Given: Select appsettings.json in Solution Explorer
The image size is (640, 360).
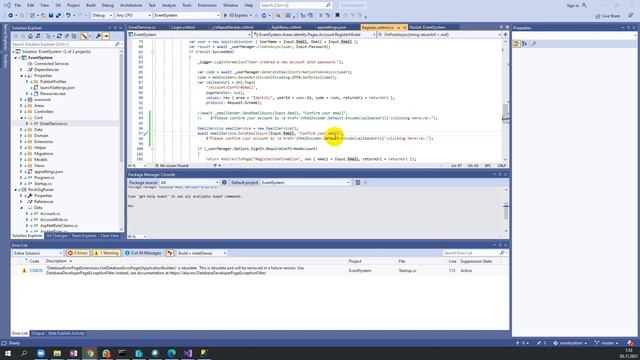Looking at the screenshot, I should 49,172.
